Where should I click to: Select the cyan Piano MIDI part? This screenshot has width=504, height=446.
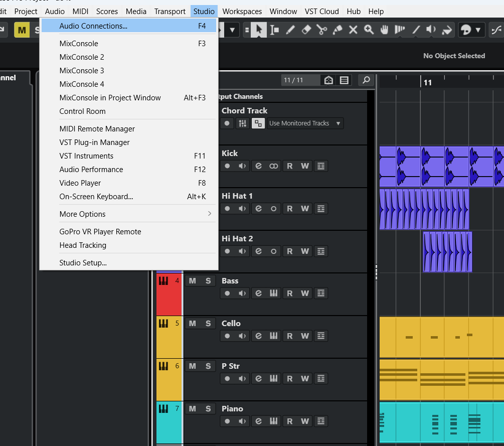[x=442, y=422]
